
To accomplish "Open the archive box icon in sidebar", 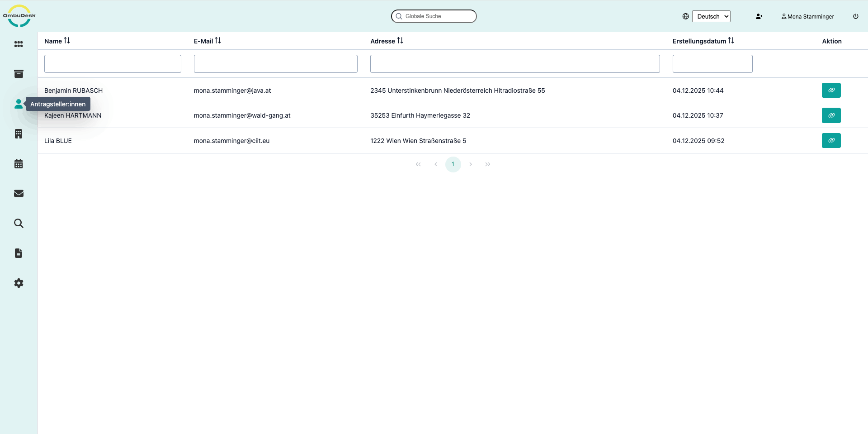I will 19,74.
